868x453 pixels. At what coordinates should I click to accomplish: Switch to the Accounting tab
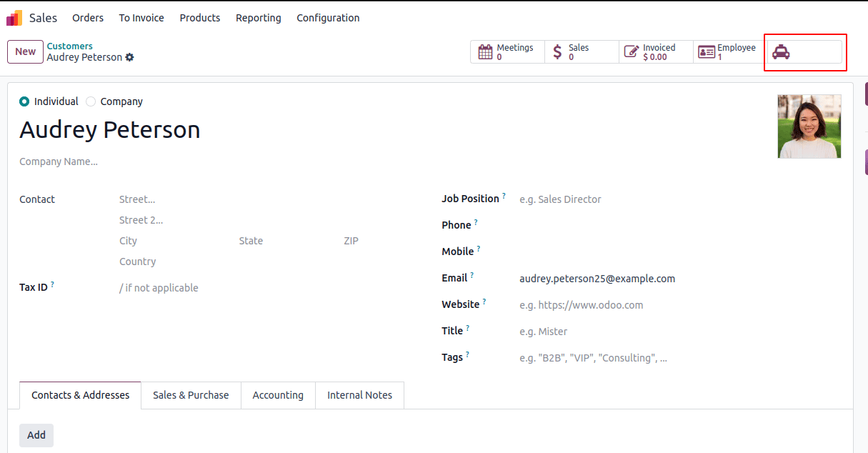[278, 394]
